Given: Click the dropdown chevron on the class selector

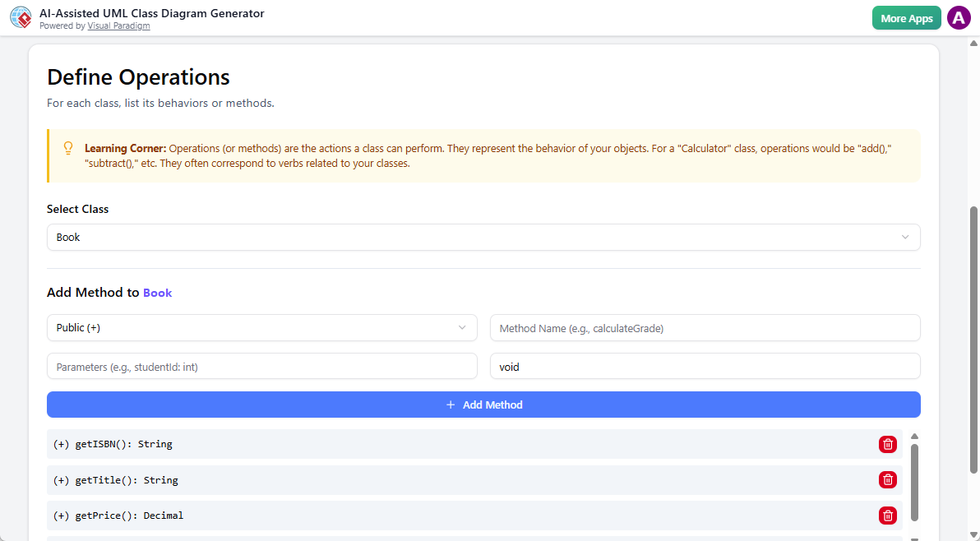Looking at the screenshot, I should (907, 237).
